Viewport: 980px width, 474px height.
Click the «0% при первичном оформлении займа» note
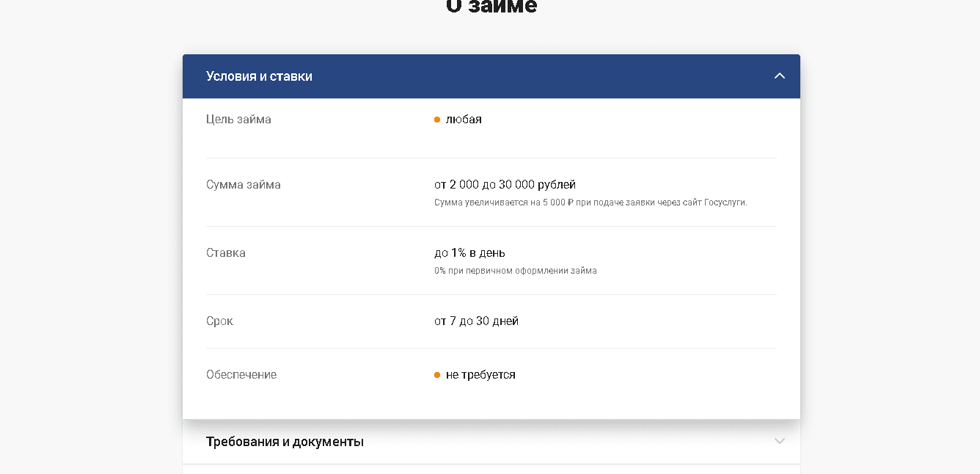click(x=515, y=271)
